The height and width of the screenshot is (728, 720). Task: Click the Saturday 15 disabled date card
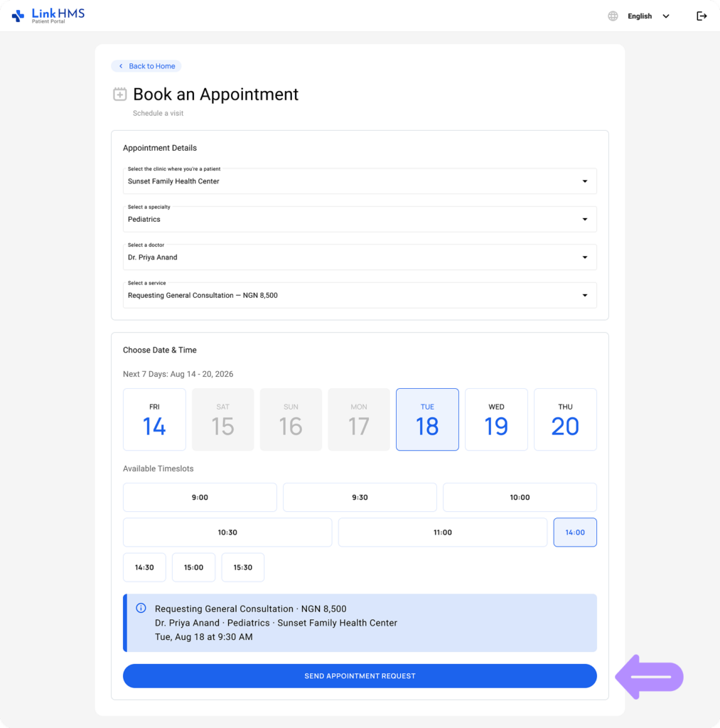pyautogui.click(x=223, y=419)
